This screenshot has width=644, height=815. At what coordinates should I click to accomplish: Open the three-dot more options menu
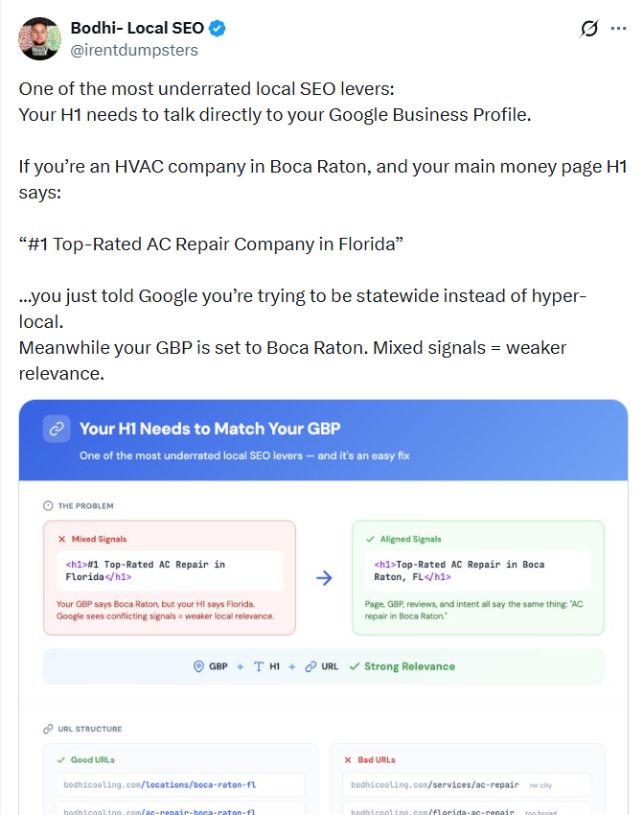[618, 29]
